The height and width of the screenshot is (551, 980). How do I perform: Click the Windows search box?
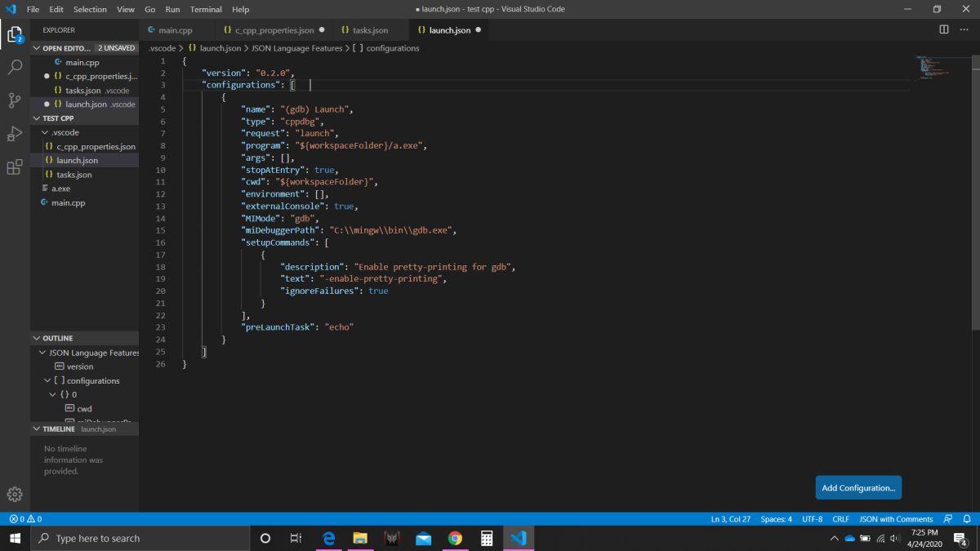(x=140, y=538)
